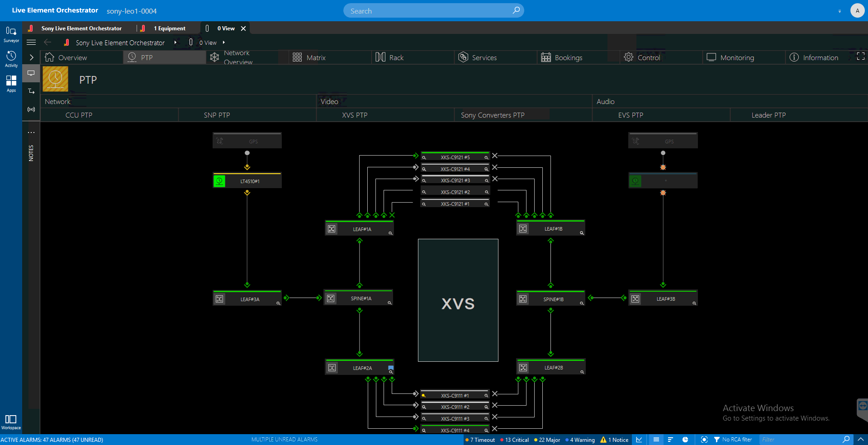The image size is (868, 445).
Task: Click the magnifier on LEAF#3B node
Action: click(x=694, y=303)
